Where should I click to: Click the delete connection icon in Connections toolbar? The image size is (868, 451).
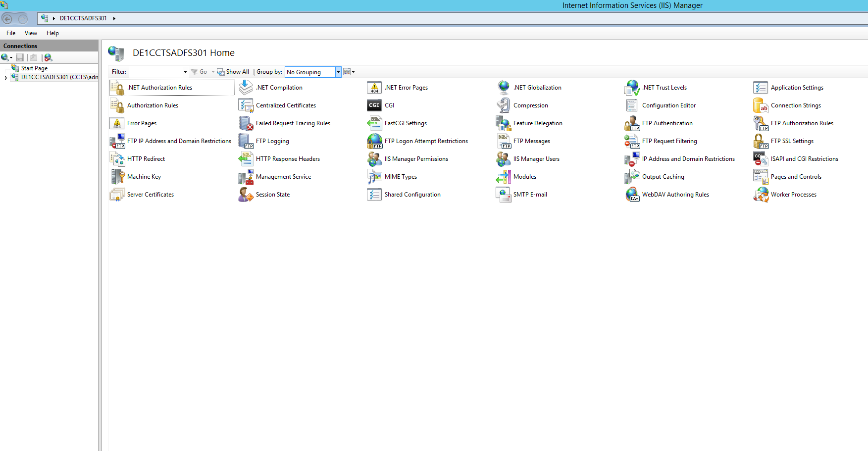(48, 57)
